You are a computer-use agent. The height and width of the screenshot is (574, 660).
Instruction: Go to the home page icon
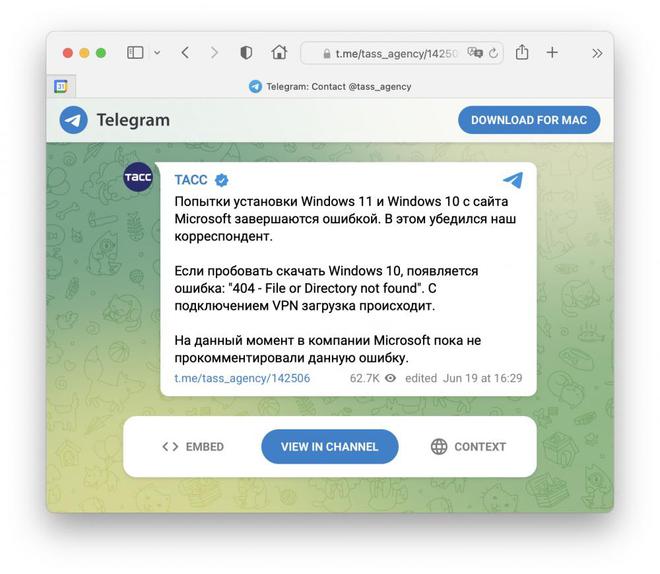click(279, 53)
